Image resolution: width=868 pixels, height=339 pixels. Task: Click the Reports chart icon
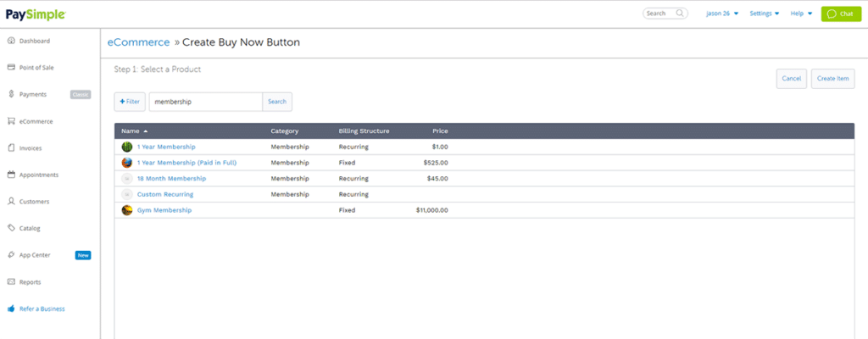pyautogui.click(x=11, y=282)
